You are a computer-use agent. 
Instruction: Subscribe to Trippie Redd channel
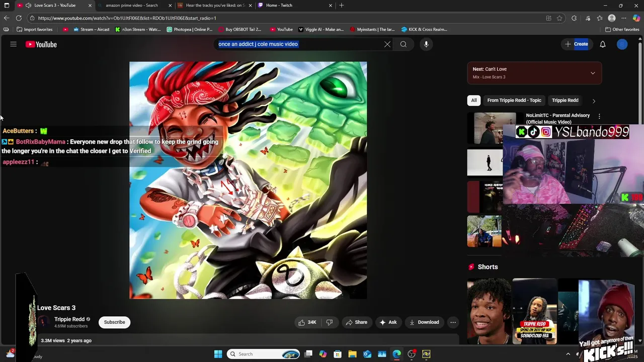pos(114,322)
